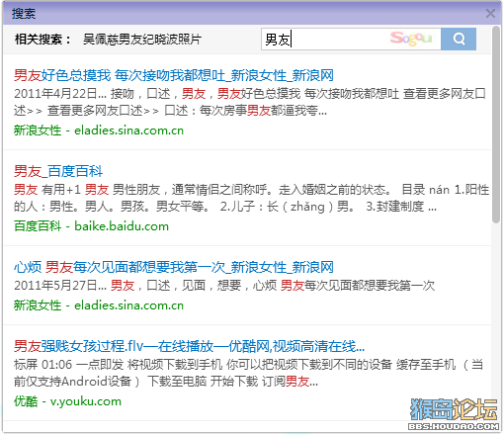504x435 pixels.
Task: Click the 2011年5月27日 result snippet text
Action: point(224,285)
